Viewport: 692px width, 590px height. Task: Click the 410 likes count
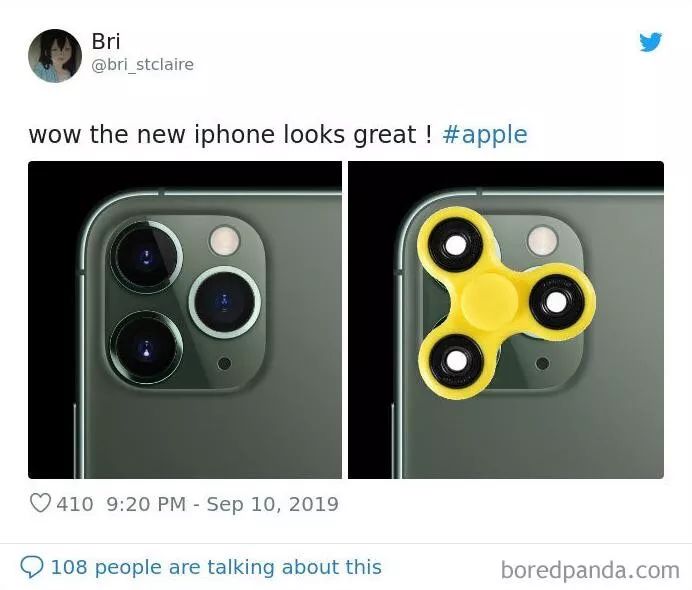(x=75, y=504)
